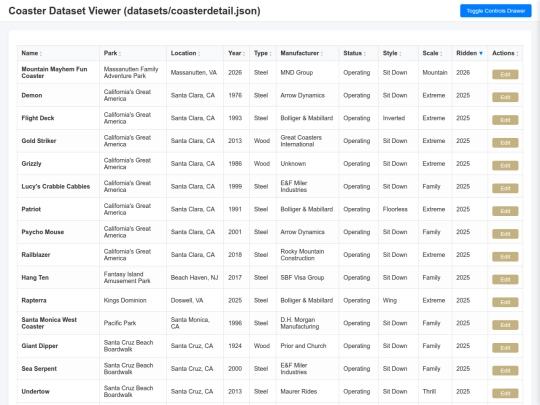540x405 pixels.
Task: Edit the Giant Dipper row
Action: pos(505,348)
